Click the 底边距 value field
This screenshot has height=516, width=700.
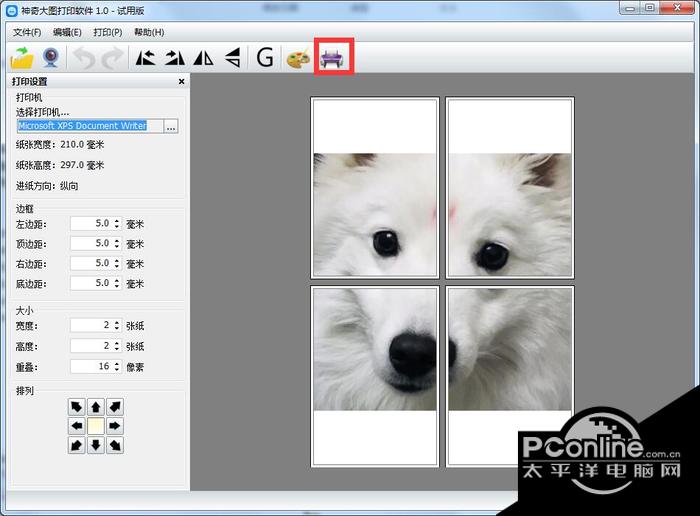(91, 283)
